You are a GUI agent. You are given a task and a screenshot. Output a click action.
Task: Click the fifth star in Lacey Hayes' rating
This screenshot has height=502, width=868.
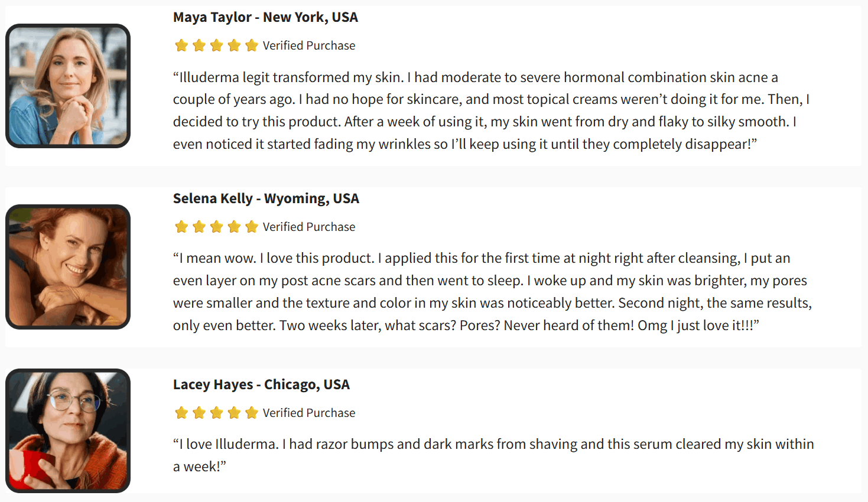pos(252,413)
